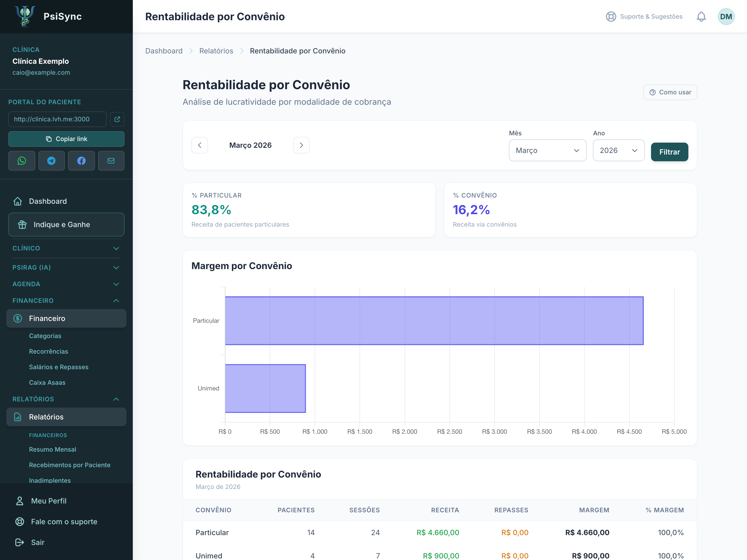
Task: Share portal link via Facebook icon
Action: click(81, 161)
